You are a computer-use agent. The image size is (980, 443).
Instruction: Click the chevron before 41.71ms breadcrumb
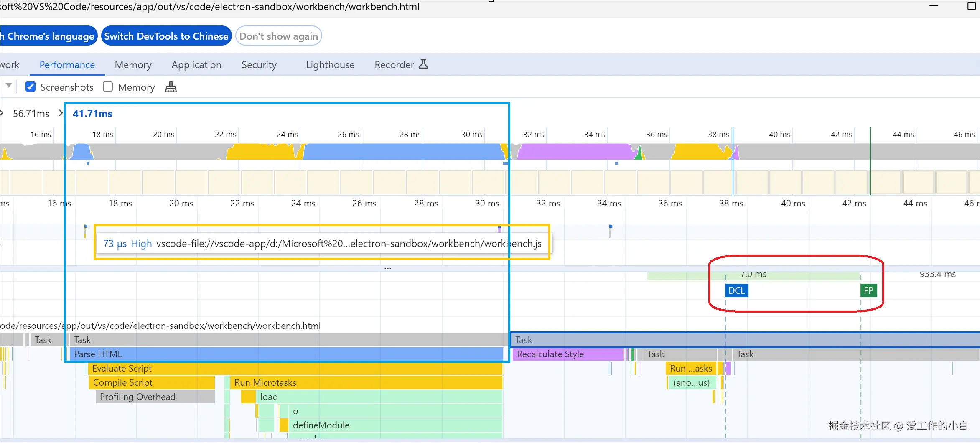61,113
